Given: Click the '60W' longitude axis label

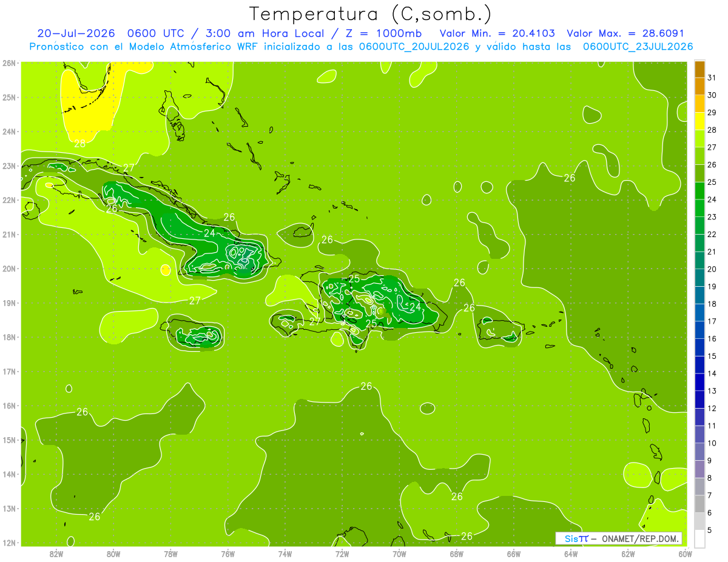Looking at the screenshot, I should [x=686, y=554].
